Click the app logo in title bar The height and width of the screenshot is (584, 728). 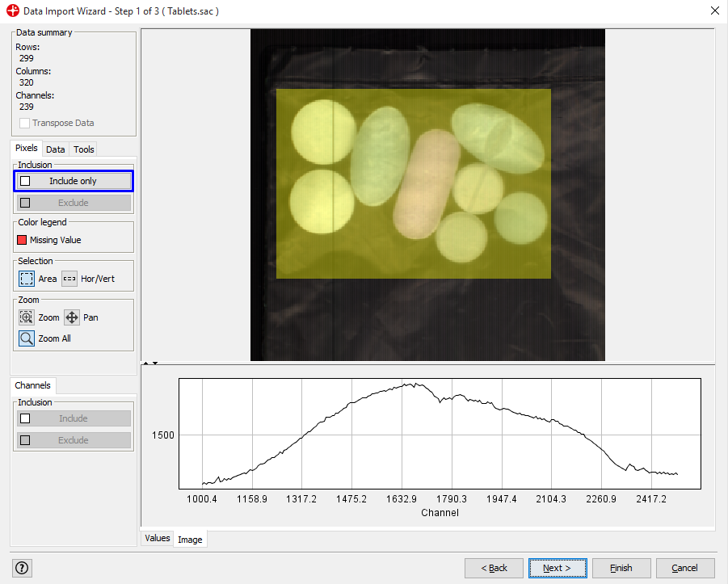12,11
